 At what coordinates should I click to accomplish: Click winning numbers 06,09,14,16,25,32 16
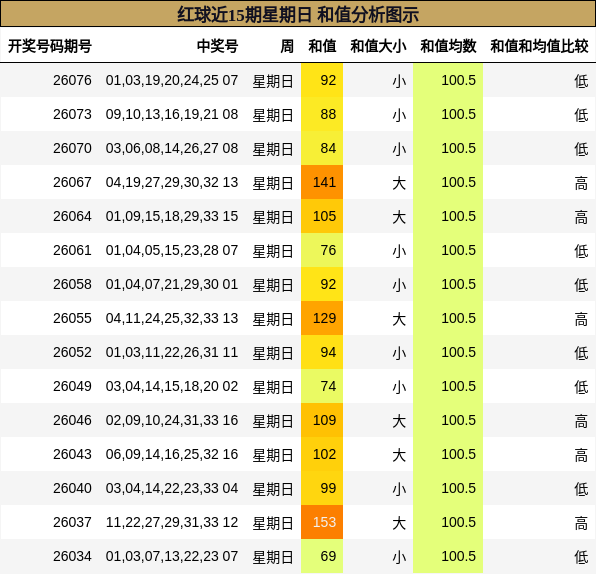pyautogui.click(x=172, y=454)
